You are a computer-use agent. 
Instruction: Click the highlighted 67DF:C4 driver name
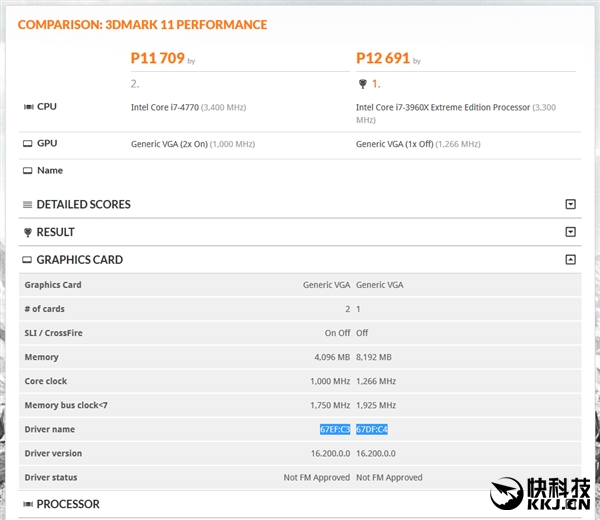(372, 429)
